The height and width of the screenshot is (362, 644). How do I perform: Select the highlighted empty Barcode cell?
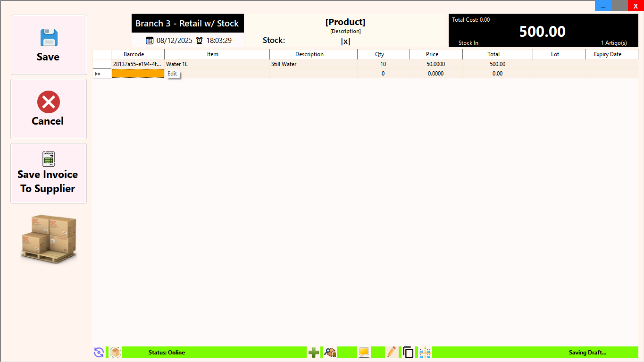[x=138, y=74]
